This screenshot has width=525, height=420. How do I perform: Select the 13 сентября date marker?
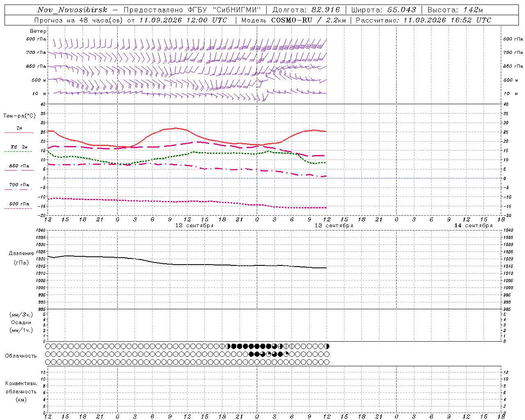(x=334, y=226)
